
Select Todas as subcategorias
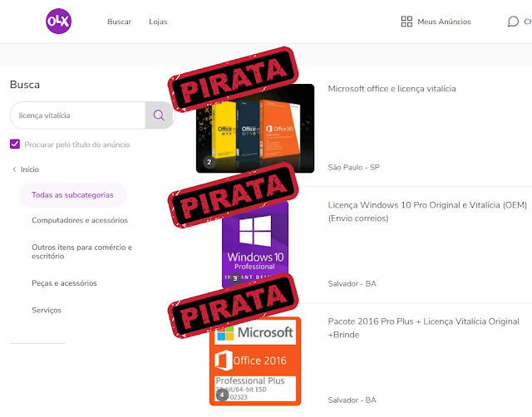click(x=72, y=195)
